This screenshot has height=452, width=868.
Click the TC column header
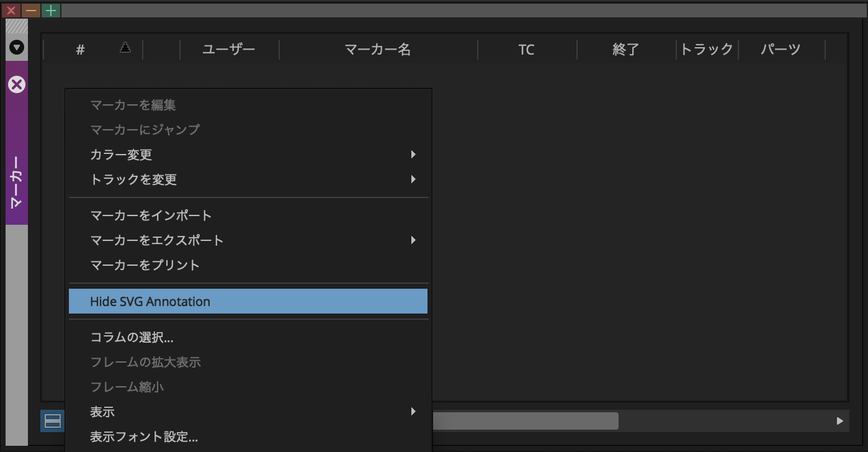[526, 50]
